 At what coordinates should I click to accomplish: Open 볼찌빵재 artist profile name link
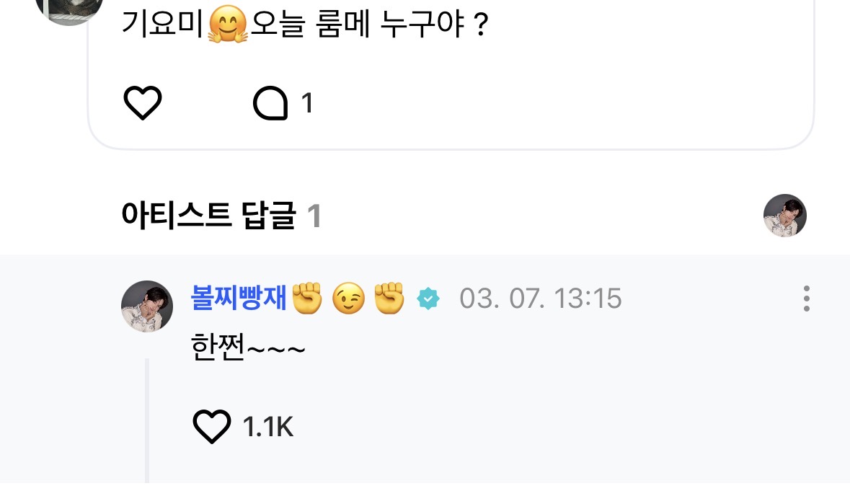pos(239,299)
